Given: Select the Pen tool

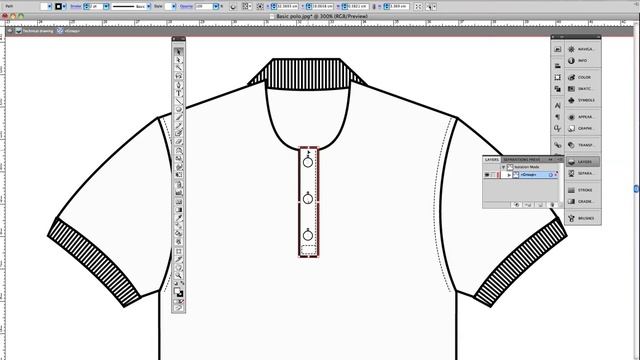Looking at the screenshot, I should coord(178,85).
